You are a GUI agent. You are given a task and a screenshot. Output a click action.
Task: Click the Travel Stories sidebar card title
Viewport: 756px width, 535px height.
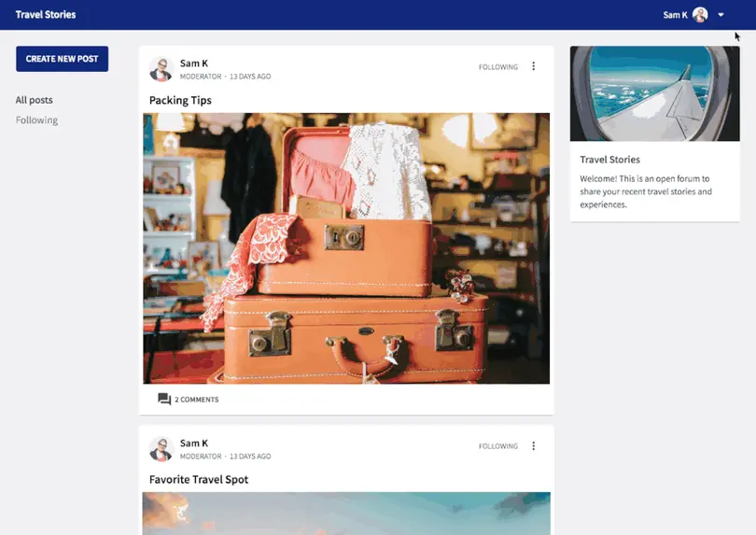(x=609, y=160)
